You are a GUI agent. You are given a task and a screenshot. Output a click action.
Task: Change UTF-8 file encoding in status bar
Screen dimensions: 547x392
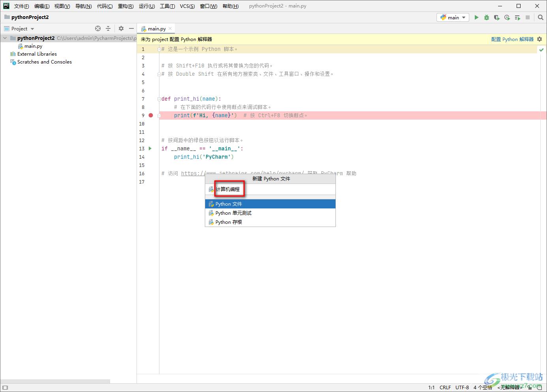[462, 388]
